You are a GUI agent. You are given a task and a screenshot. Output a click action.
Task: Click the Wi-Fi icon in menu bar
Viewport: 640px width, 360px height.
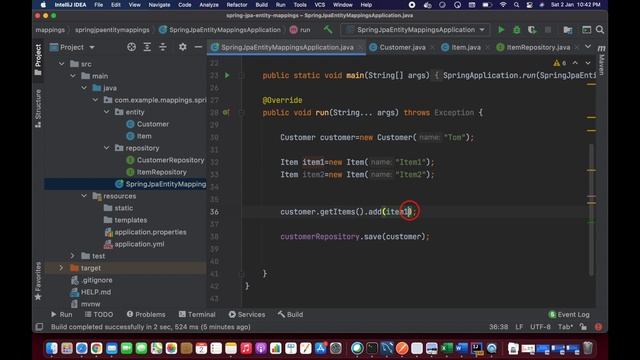click(x=503, y=5)
